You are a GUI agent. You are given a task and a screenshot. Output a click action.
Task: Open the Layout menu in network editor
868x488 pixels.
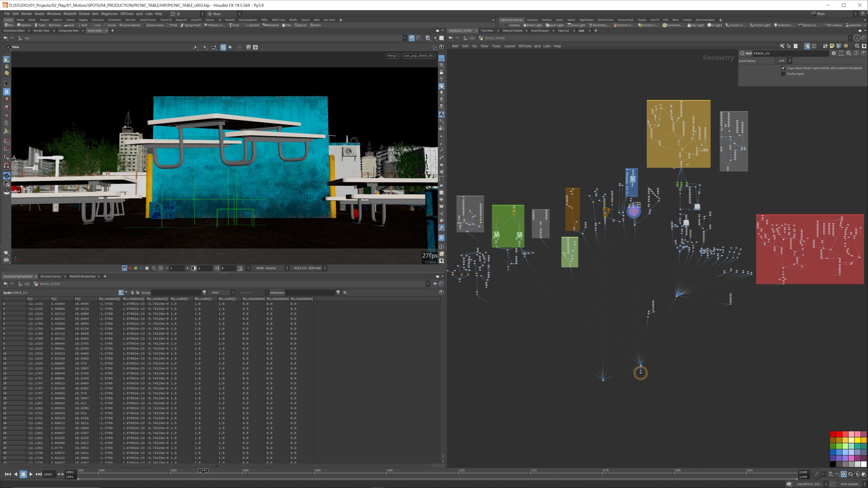[x=509, y=46]
